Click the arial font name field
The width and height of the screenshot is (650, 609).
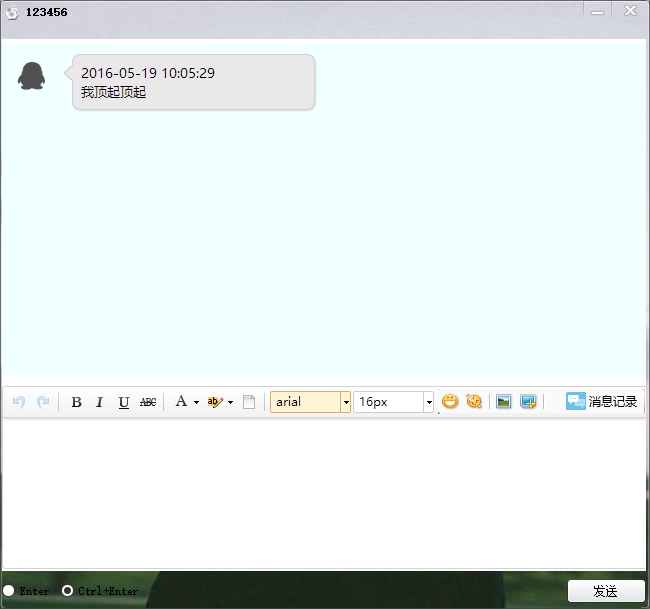click(x=306, y=402)
